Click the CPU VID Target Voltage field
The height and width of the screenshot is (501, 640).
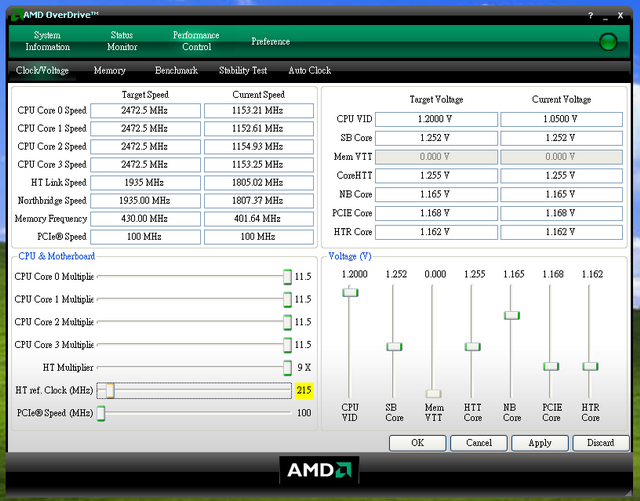pos(436,119)
